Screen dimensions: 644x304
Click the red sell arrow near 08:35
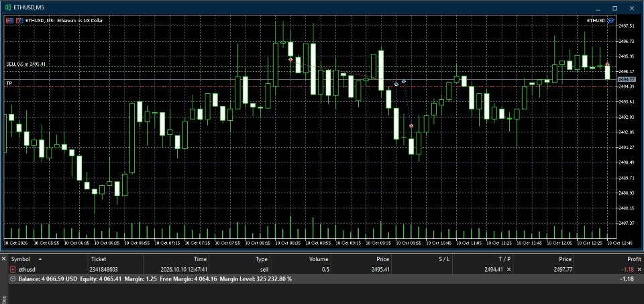tap(290, 60)
